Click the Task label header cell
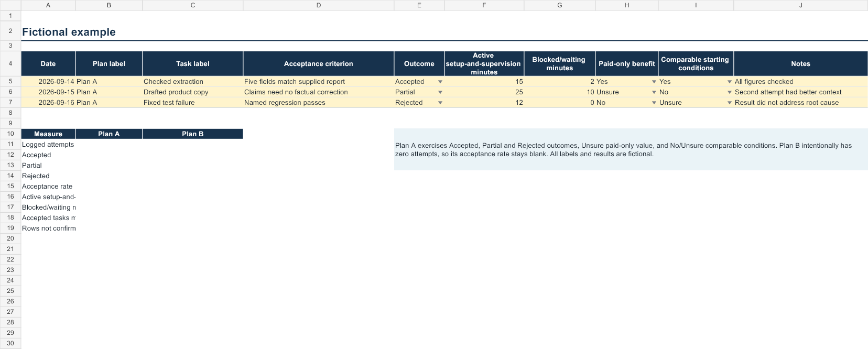This screenshot has width=868, height=349. pos(193,63)
